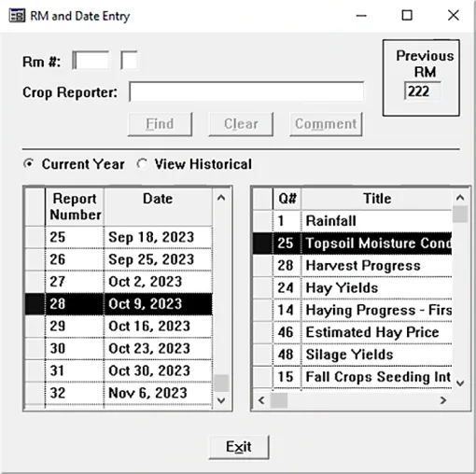This screenshot has height=474, width=476.
Task: Click the report list scrollbar thumb
Action: (221, 383)
